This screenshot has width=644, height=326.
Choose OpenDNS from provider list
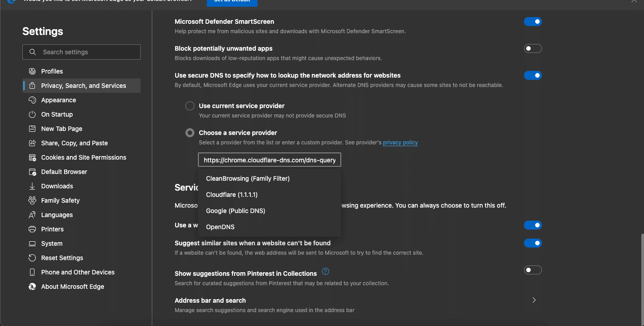click(270, 227)
